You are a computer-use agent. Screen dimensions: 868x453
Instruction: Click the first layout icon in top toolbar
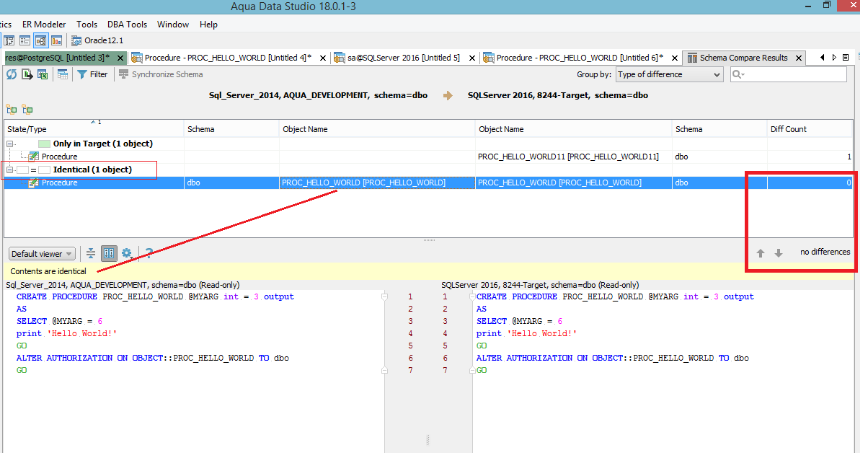(x=9, y=40)
